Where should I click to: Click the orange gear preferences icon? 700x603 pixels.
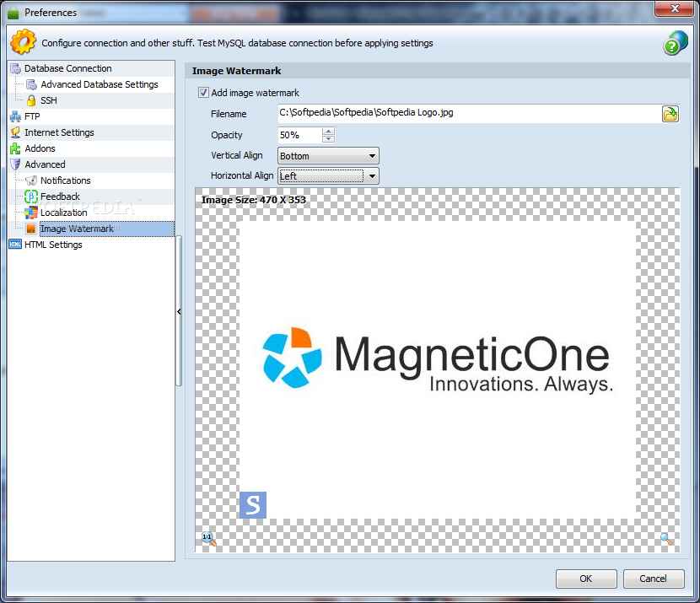(x=23, y=42)
